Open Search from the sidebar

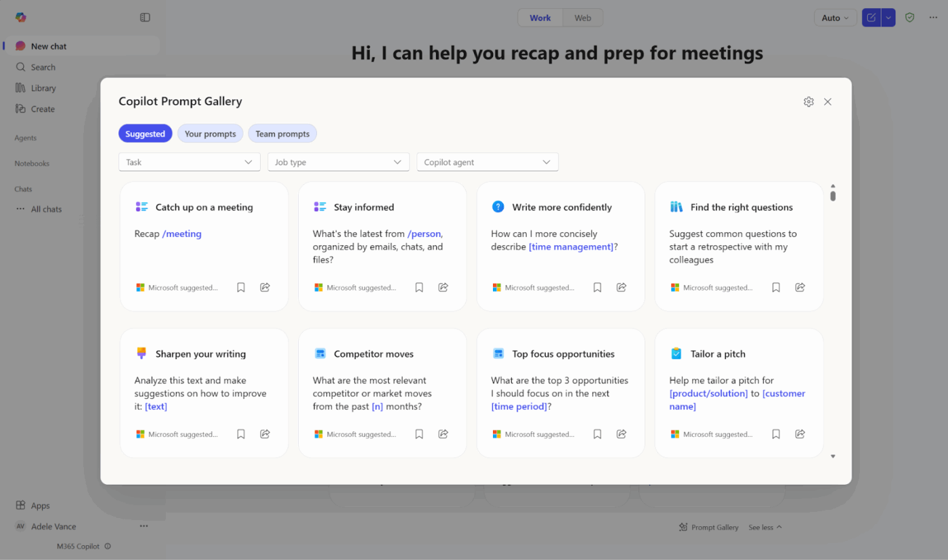pyautogui.click(x=42, y=66)
